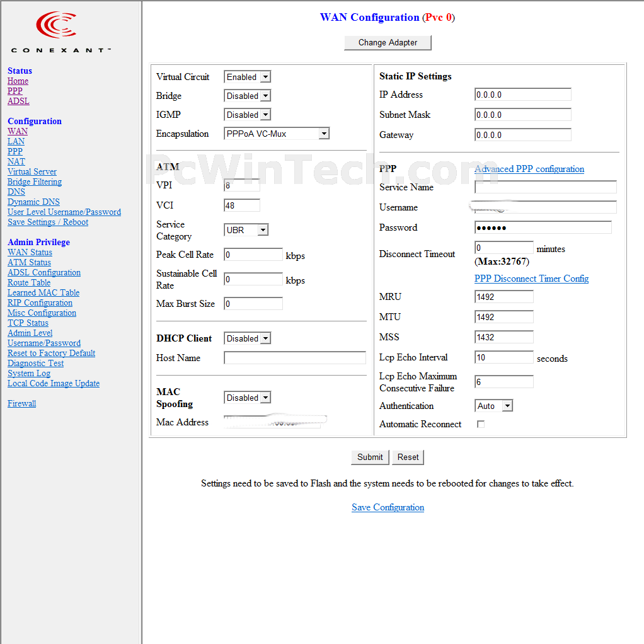Viewport: 644px width, 644px height.
Task: Open Learned MAC Table page
Action: (x=43, y=292)
